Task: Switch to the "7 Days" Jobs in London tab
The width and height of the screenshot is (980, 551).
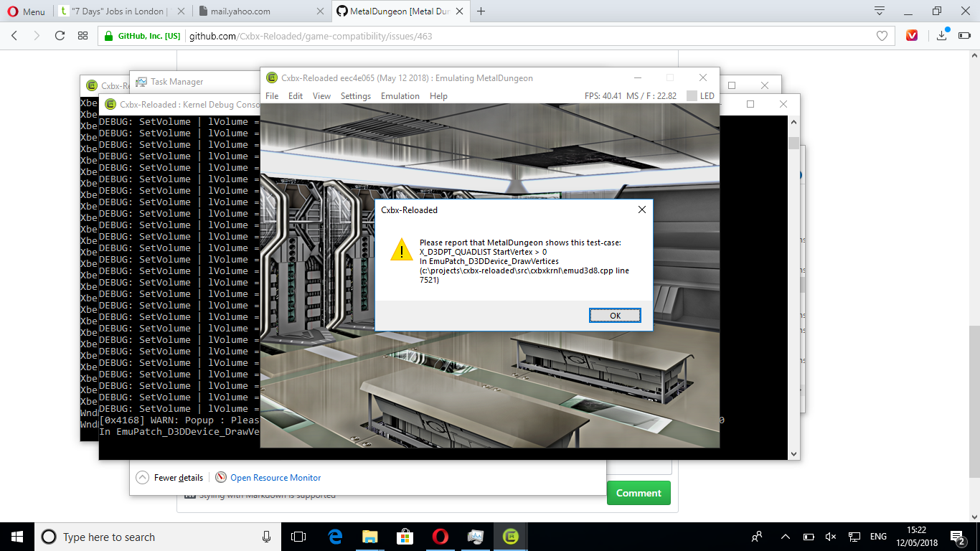Action: point(121,11)
